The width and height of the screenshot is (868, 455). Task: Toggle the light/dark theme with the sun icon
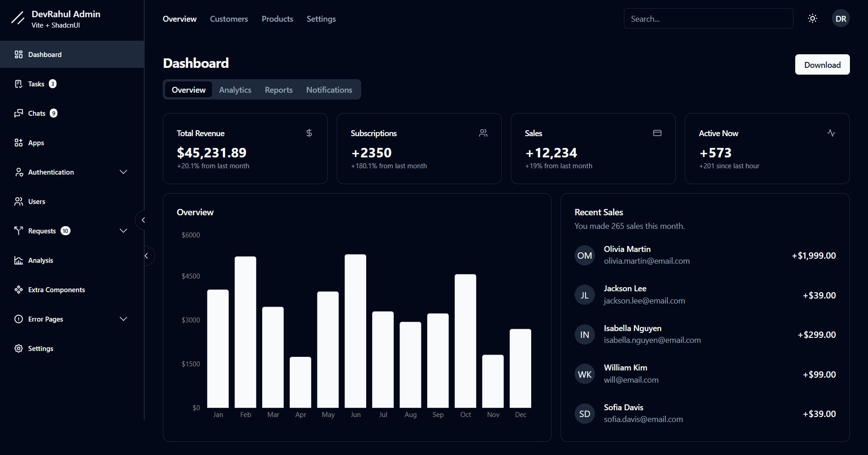coord(812,18)
